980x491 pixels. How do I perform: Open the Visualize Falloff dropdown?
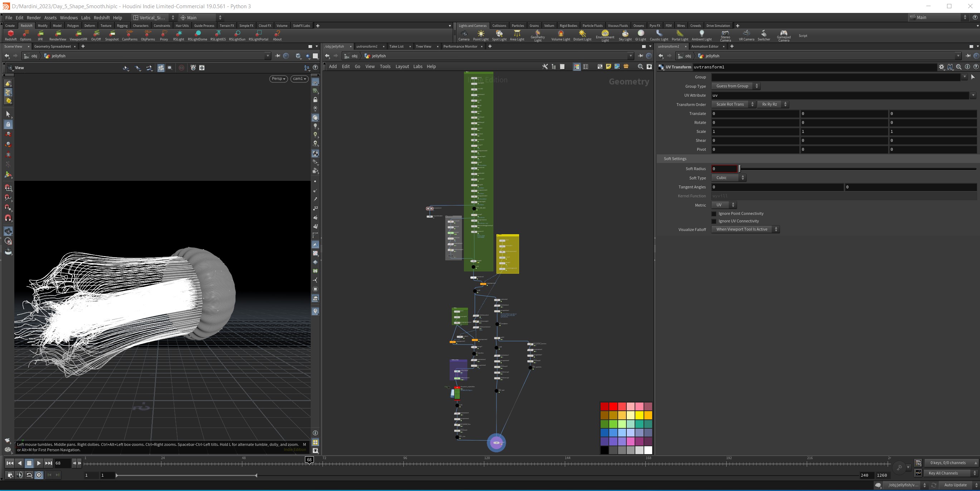click(x=745, y=230)
